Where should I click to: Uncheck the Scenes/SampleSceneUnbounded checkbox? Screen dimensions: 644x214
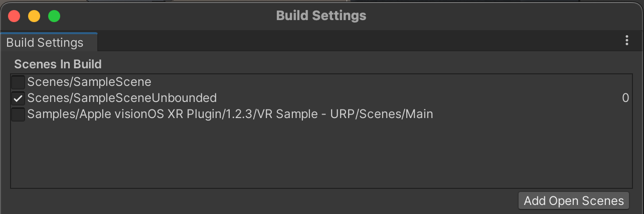pos(18,98)
